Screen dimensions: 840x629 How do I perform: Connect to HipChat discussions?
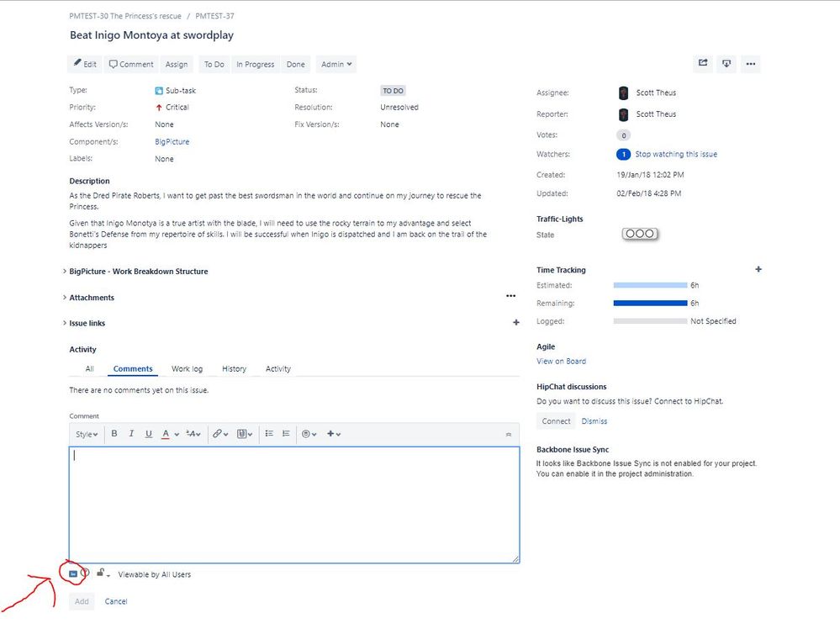pyautogui.click(x=555, y=420)
